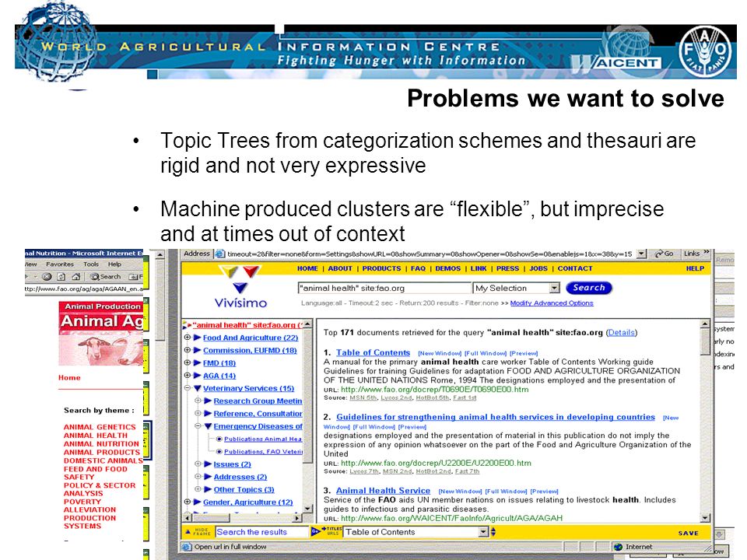This screenshot has height=560, width=747.
Task: Click the blue arrow icon beside FMD (18)
Action: (x=197, y=363)
